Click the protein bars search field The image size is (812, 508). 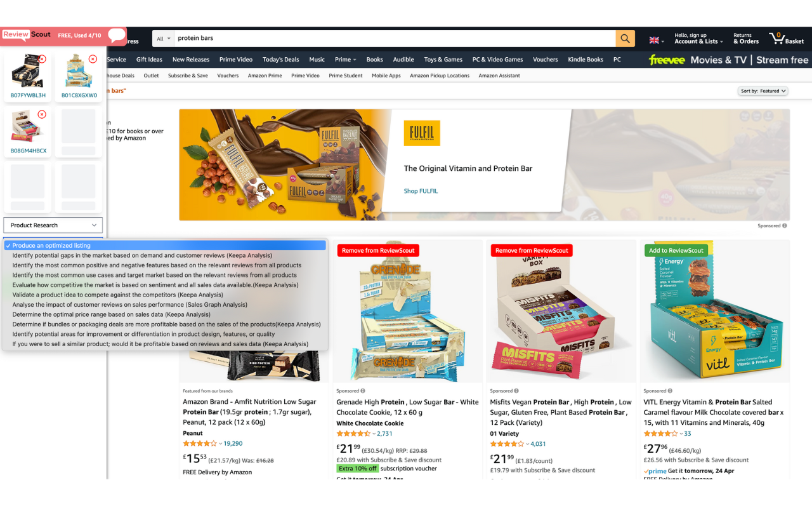[x=395, y=38]
